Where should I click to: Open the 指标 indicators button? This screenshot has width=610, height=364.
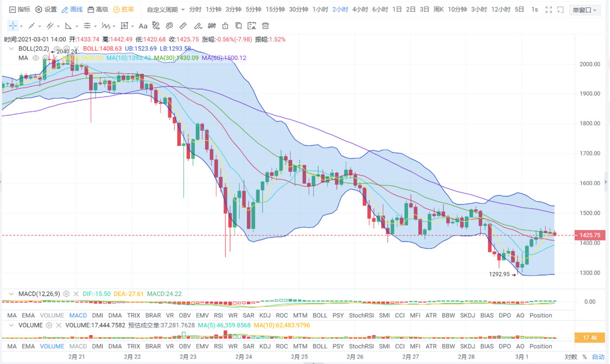click(x=20, y=10)
